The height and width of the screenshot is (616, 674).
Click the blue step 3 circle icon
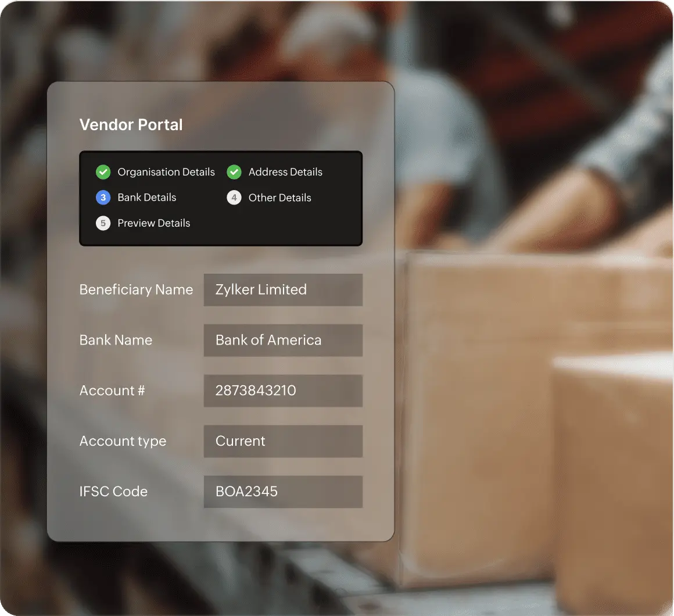click(x=103, y=198)
